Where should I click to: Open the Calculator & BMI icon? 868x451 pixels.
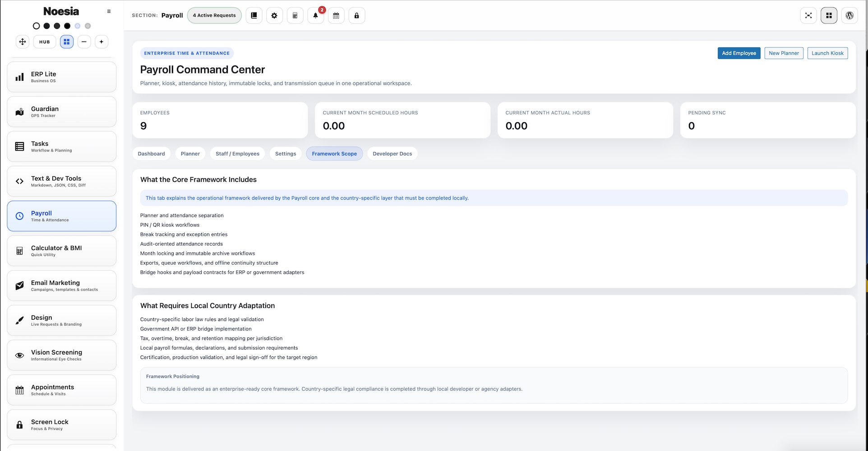tap(62, 251)
